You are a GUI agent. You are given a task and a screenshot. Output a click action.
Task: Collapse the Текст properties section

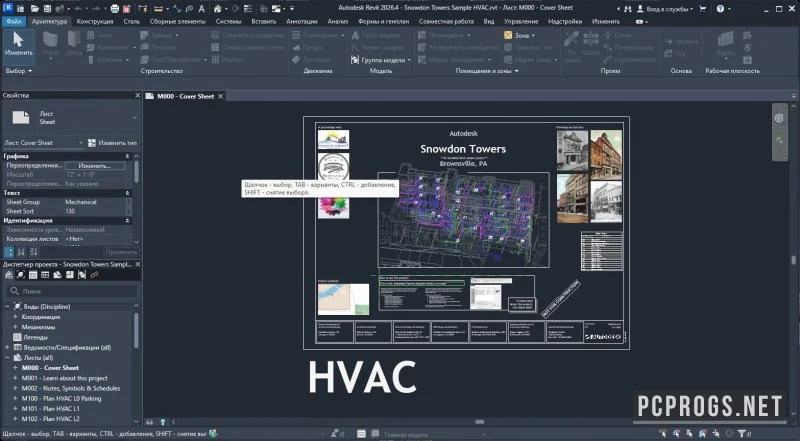click(x=128, y=193)
